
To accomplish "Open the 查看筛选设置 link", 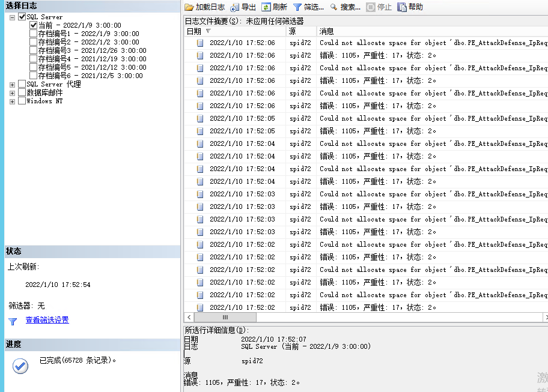I will 47,320.
